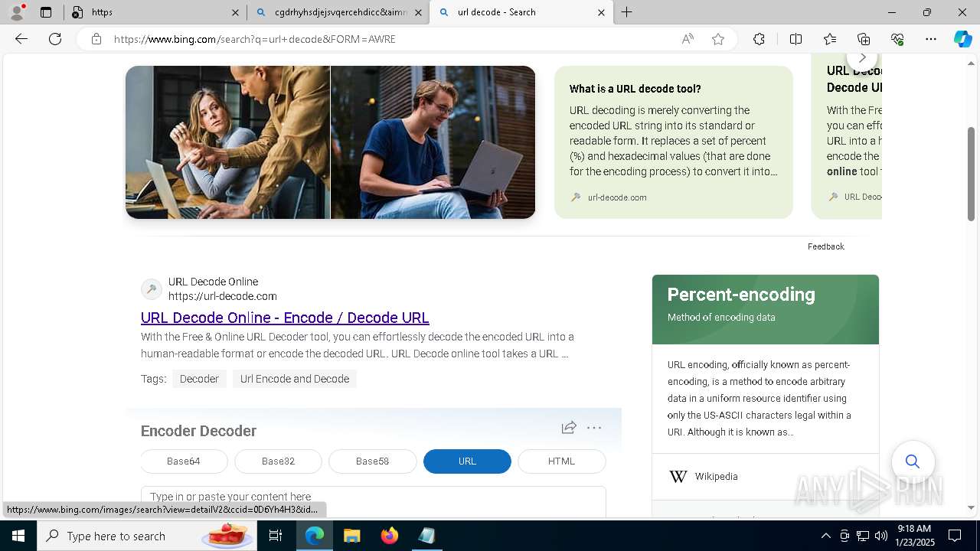Open Collections icon
The image size is (980, 551).
point(864,39)
